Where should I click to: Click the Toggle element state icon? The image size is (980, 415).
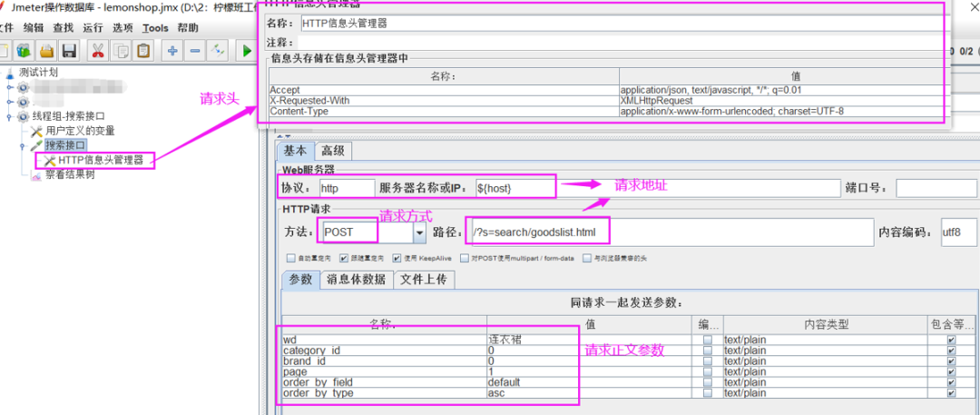(x=218, y=50)
